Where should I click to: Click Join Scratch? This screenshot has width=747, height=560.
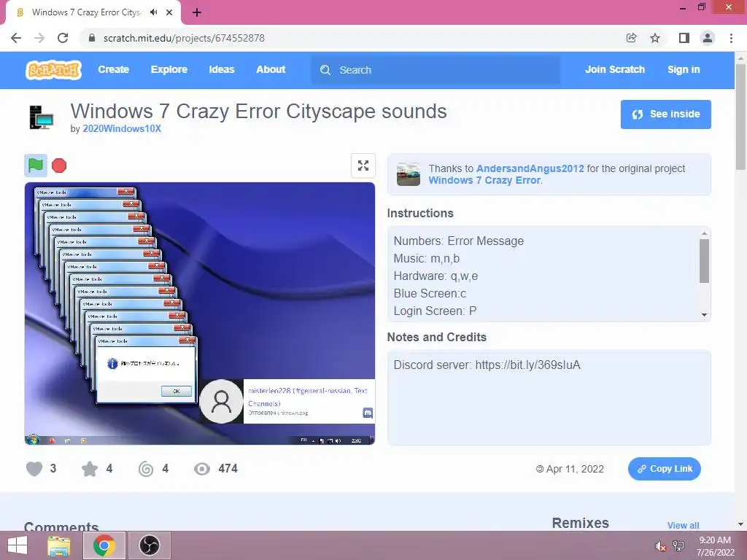click(x=615, y=69)
